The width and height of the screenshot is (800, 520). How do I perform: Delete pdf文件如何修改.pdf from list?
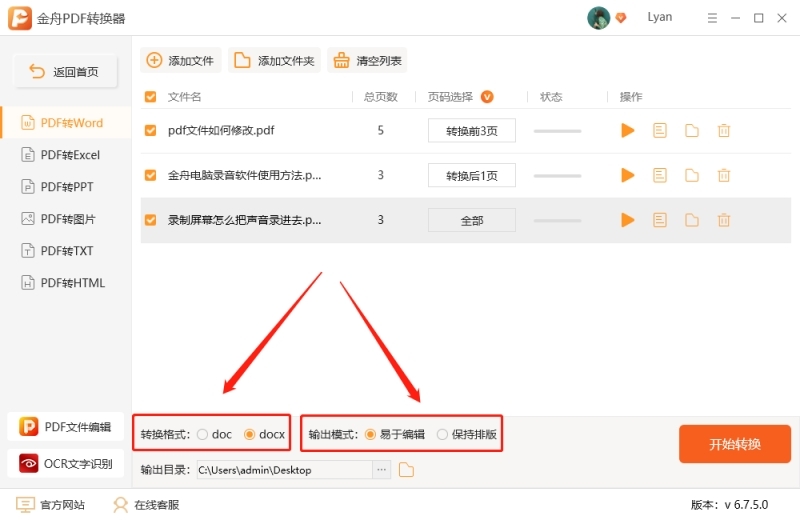(723, 131)
